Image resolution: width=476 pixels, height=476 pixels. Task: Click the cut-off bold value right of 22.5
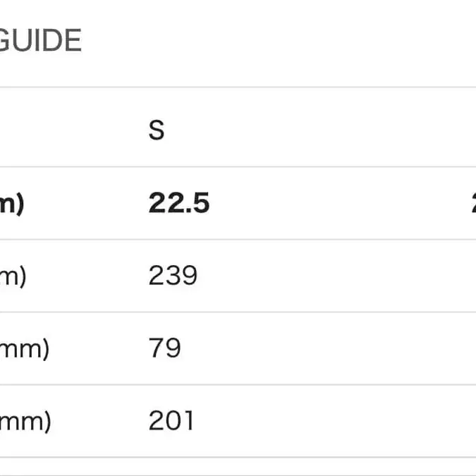[x=472, y=204]
